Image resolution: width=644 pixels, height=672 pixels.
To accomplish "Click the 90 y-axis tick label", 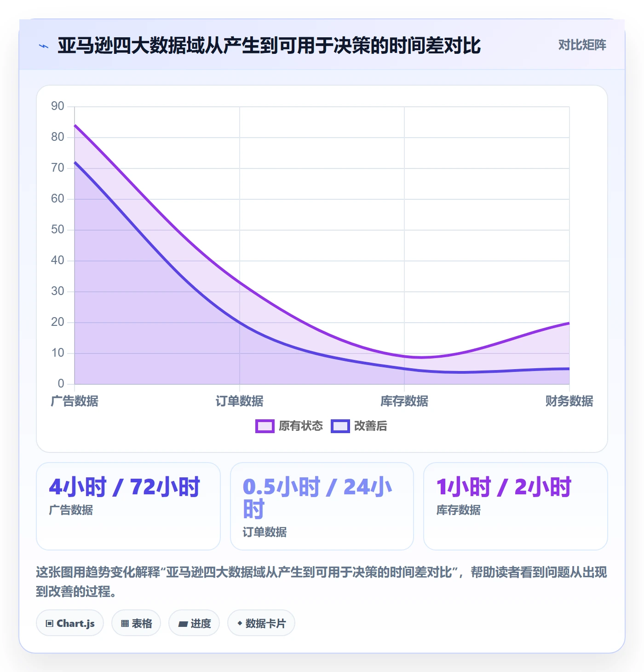I will (57, 106).
